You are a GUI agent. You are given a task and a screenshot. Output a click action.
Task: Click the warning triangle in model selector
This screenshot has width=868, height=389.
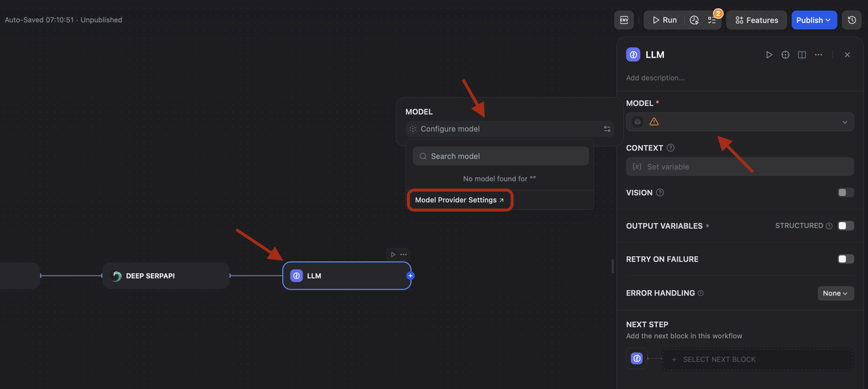click(654, 122)
